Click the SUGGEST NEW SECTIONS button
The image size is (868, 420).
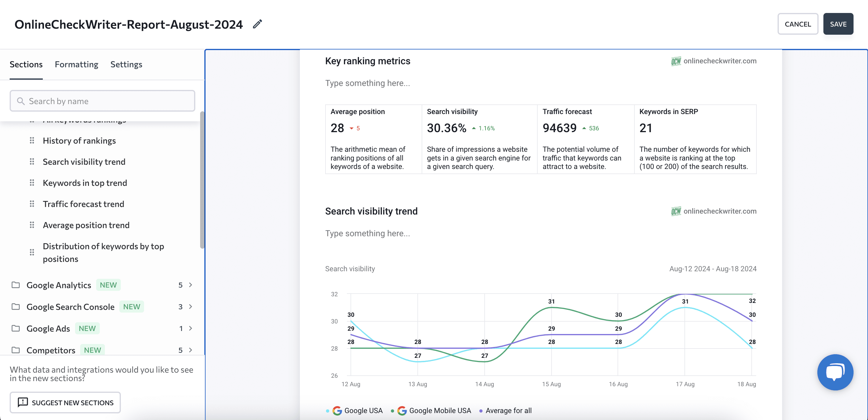(66, 402)
